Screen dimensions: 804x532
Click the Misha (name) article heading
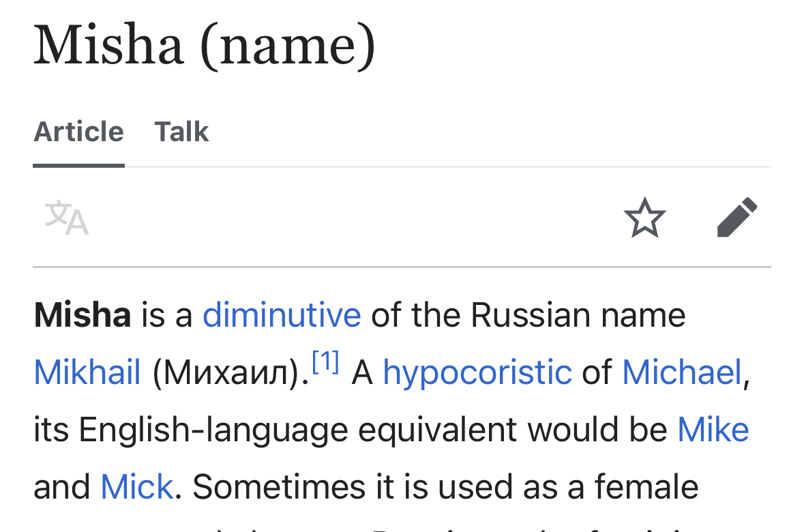coord(205,45)
